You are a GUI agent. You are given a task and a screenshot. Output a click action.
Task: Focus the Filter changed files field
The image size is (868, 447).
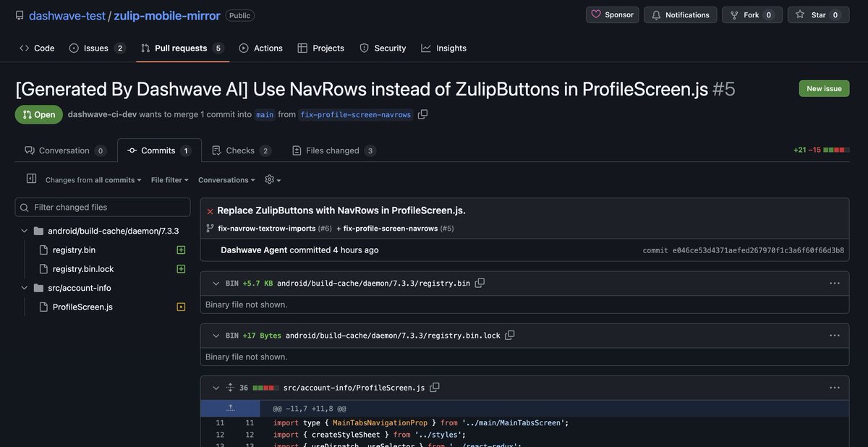click(103, 207)
